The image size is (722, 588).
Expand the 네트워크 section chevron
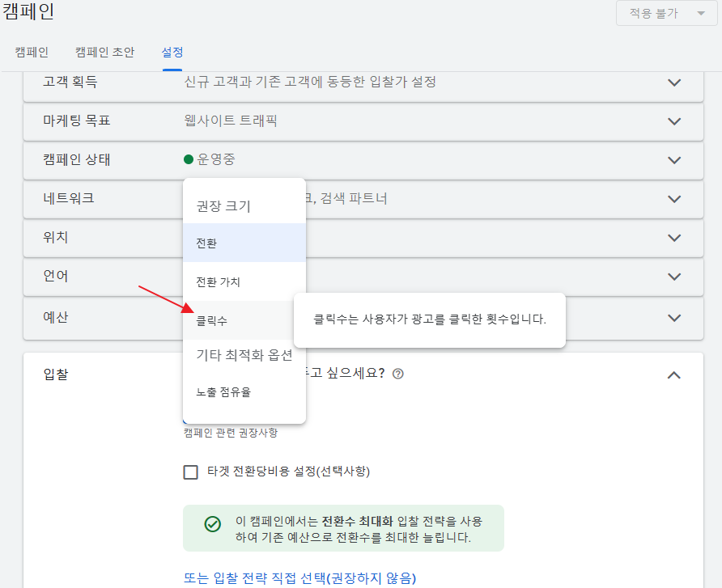click(674, 199)
